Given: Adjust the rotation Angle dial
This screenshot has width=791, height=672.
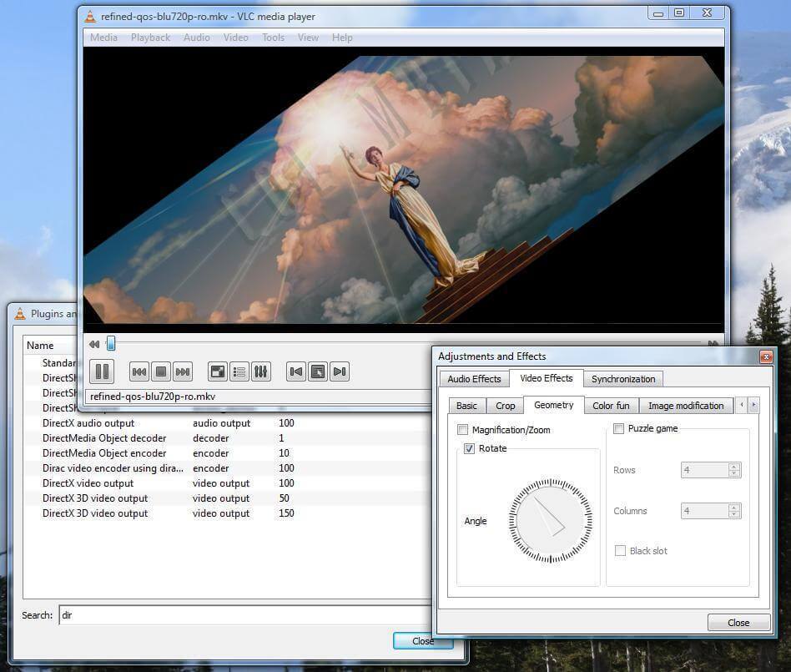Looking at the screenshot, I should [549, 520].
